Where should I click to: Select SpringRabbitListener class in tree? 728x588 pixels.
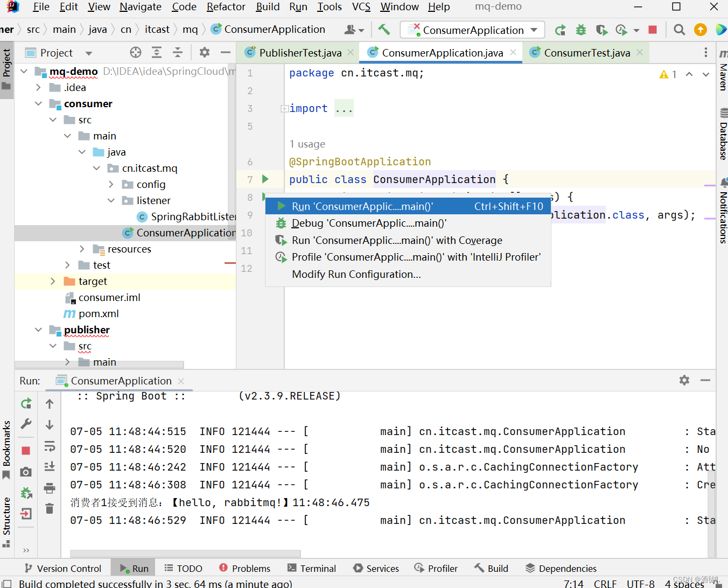pyautogui.click(x=186, y=216)
